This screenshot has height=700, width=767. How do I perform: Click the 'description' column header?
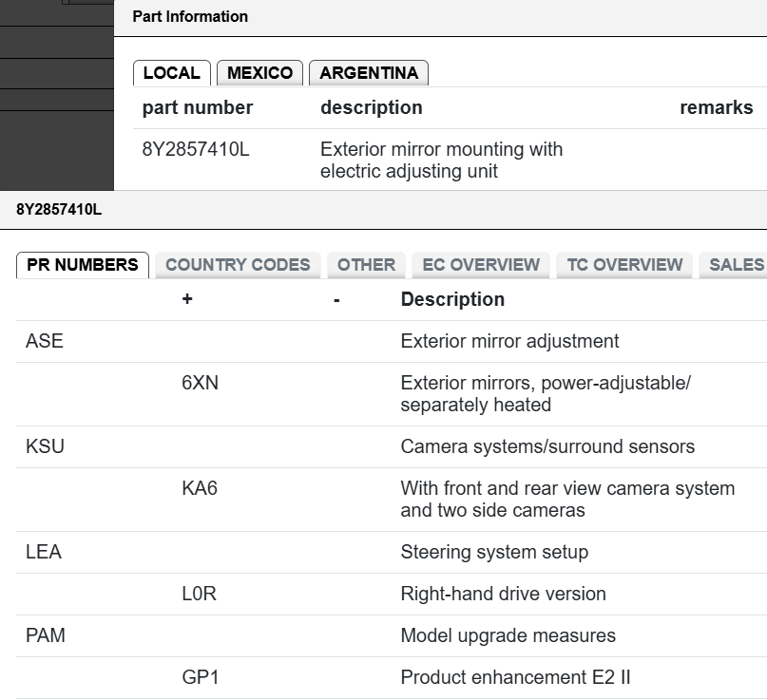372,107
